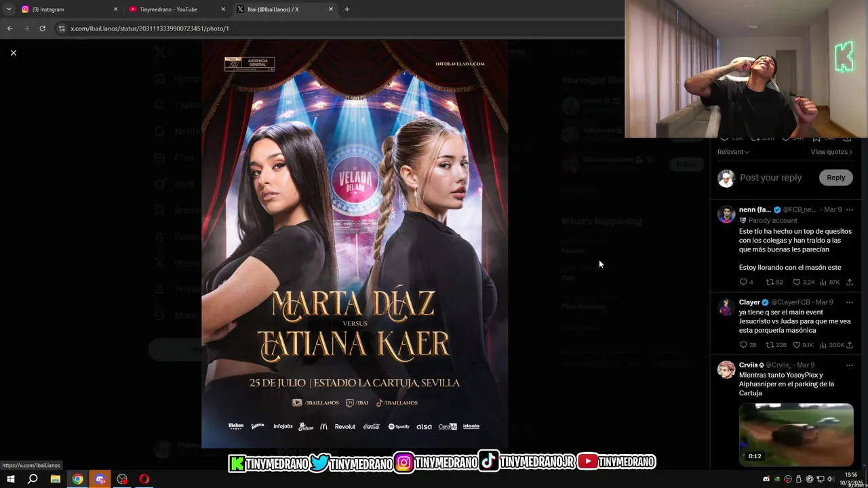
Task: Click the Reply button
Action: click(x=835, y=178)
